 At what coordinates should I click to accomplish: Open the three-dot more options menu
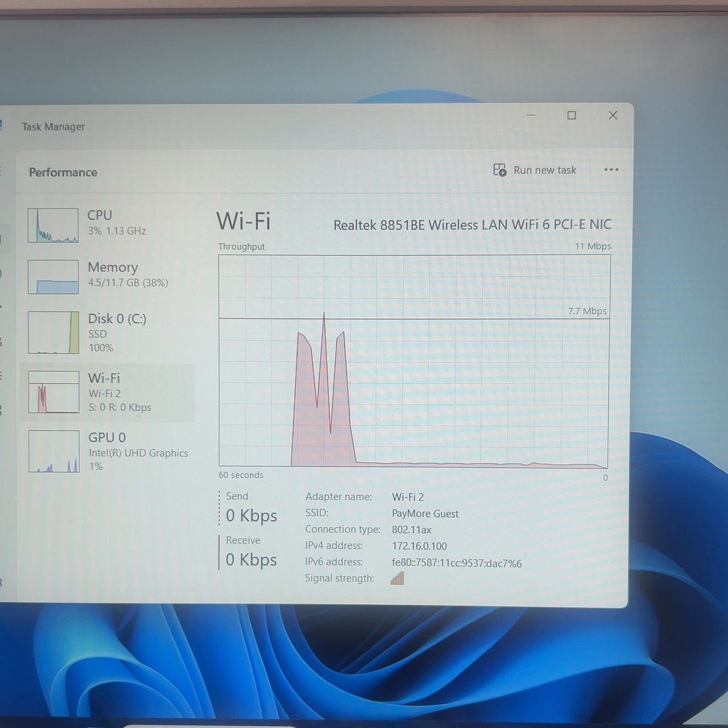coord(611,170)
